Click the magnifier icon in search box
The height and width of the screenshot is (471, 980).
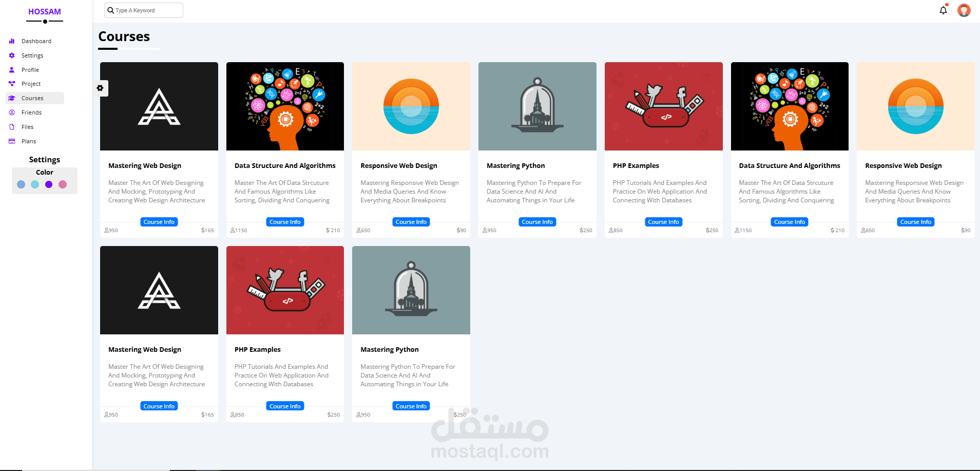[x=110, y=10]
